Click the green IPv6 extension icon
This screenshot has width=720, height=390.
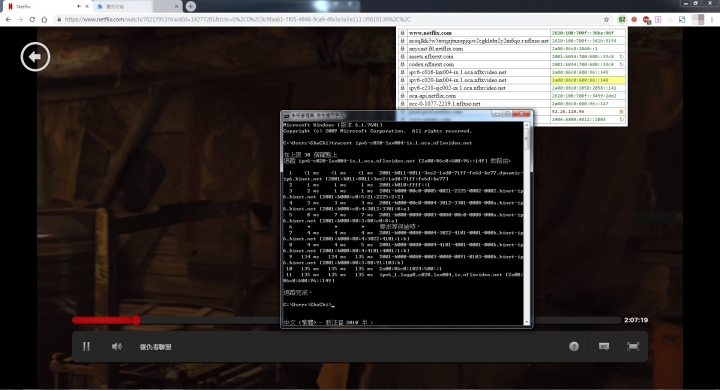tap(622, 19)
